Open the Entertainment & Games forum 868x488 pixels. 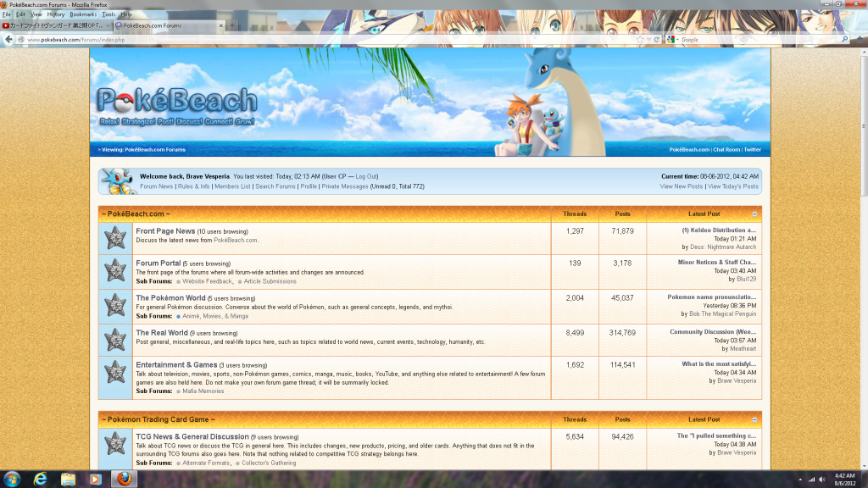[176, 365]
